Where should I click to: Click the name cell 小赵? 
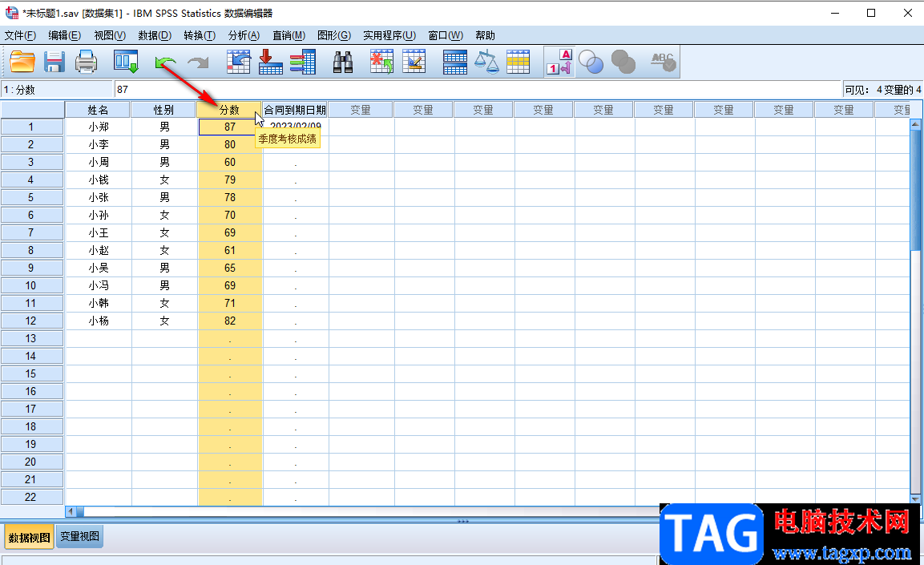click(x=99, y=250)
